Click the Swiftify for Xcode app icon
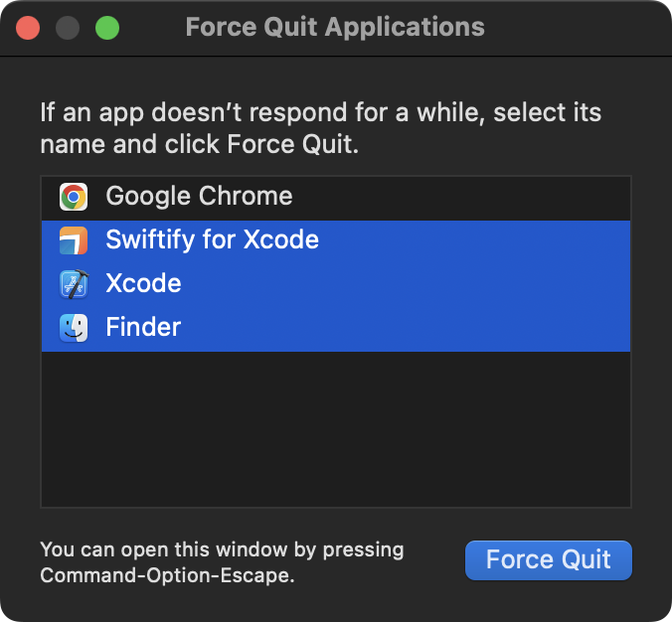This screenshot has height=622, width=672. click(x=74, y=240)
